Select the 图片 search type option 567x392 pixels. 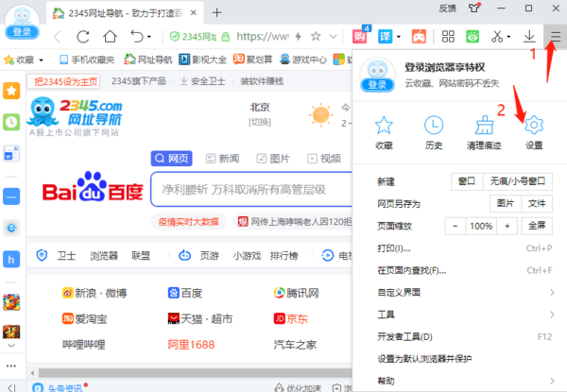tap(272, 158)
